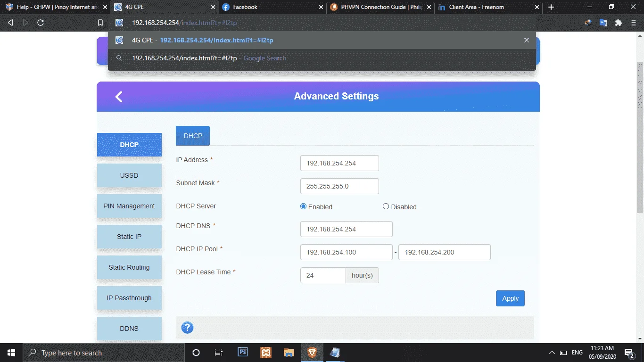Select the Enabled DHCP Server radio button
644x362 pixels.
[x=304, y=206]
